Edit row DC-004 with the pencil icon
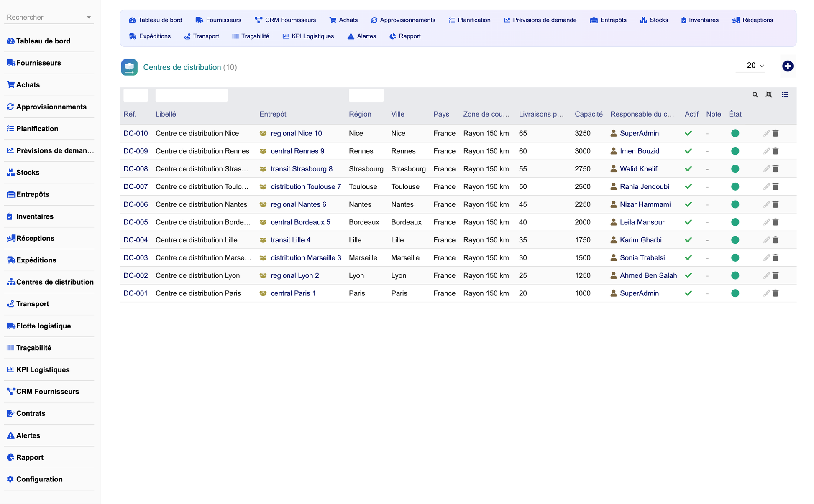Image resolution: width=814 pixels, height=504 pixels. [766, 240]
